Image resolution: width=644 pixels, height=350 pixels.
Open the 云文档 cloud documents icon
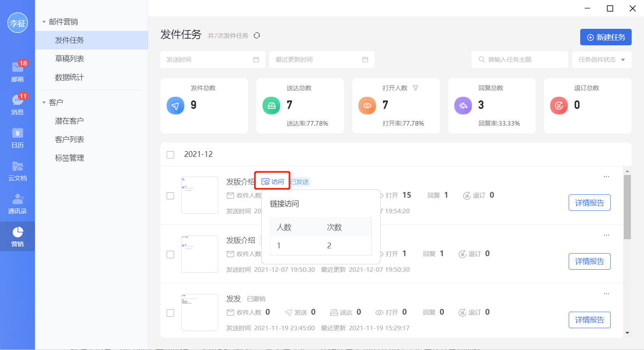point(17,170)
